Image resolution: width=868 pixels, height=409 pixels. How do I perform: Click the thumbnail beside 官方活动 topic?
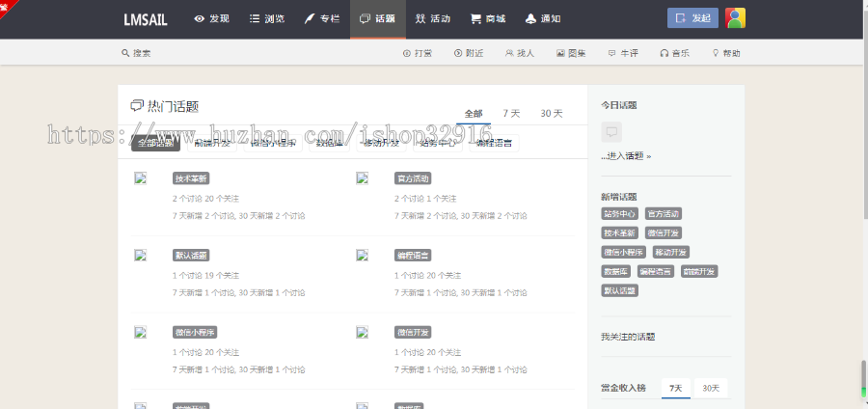[x=362, y=178]
